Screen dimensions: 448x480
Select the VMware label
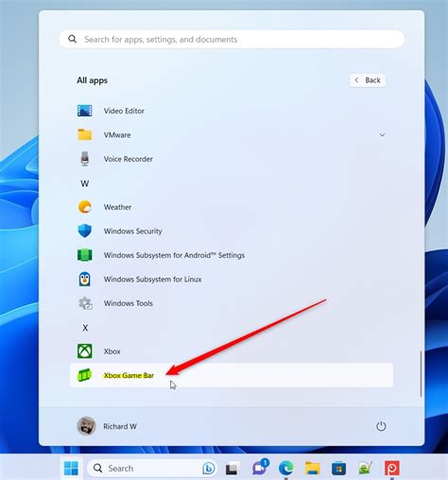(x=117, y=135)
